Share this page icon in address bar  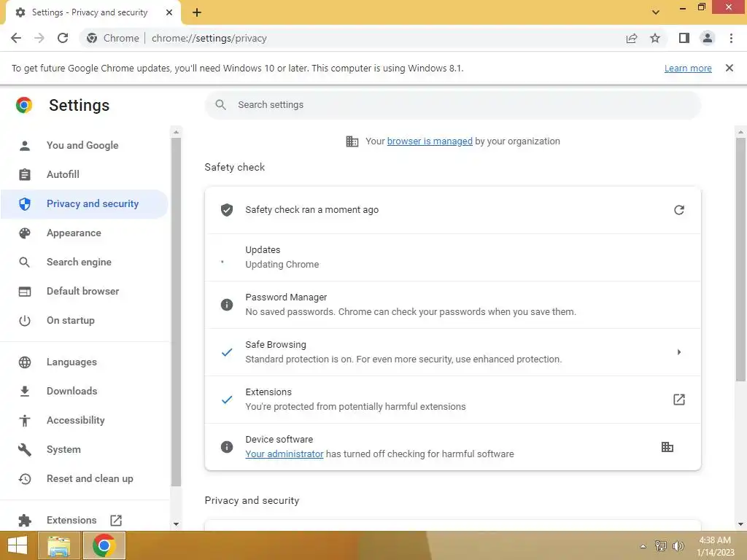(x=632, y=38)
